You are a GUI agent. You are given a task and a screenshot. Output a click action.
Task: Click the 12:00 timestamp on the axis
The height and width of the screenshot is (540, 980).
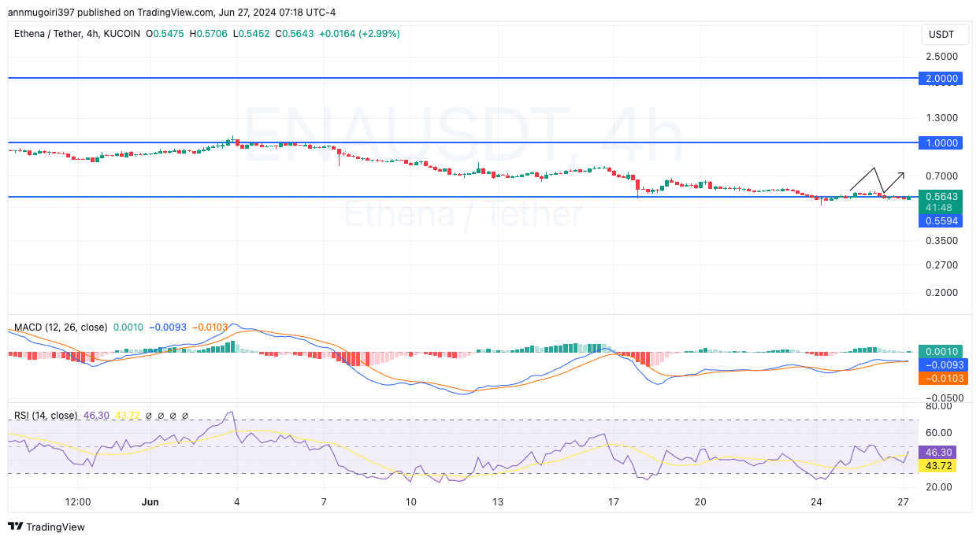tap(77, 501)
